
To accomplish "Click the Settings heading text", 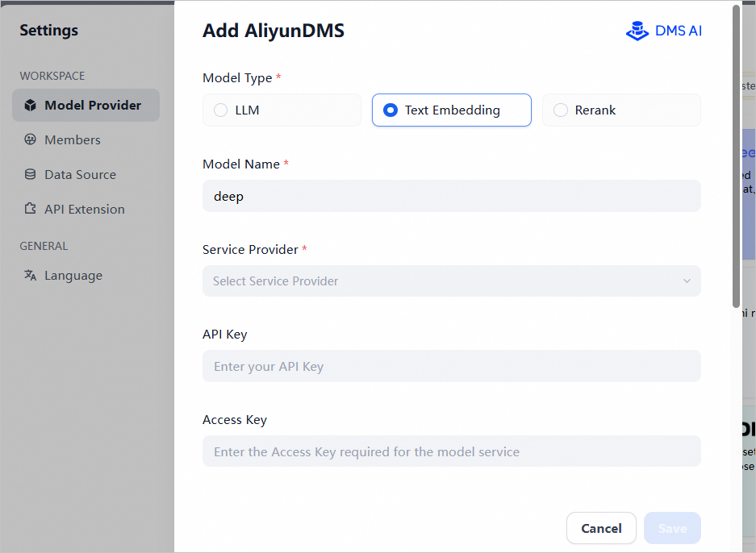I will (x=48, y=31).
